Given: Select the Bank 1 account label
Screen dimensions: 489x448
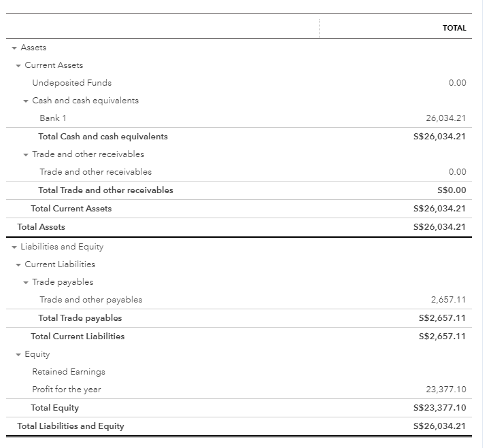Looking at the screenshot, I should pyautogui.click(x=53, y=118).
